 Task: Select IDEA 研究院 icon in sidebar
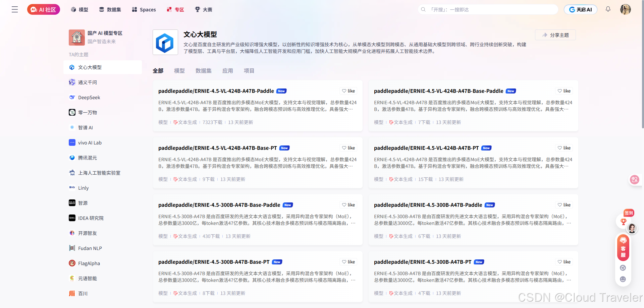click(x=72, y=218)
